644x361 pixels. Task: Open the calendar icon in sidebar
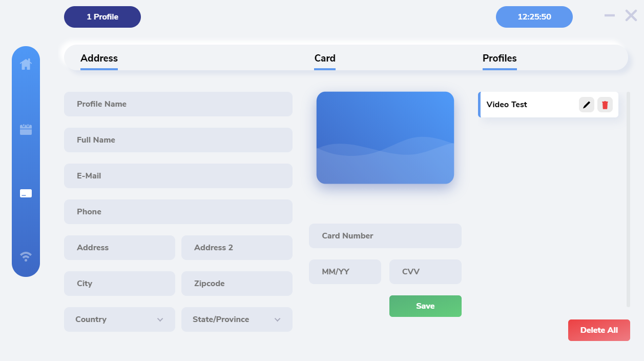coord(26,129)
